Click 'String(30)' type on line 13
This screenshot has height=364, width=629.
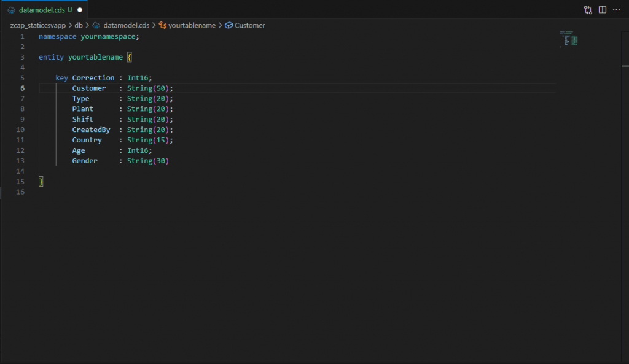coord(148,161)
